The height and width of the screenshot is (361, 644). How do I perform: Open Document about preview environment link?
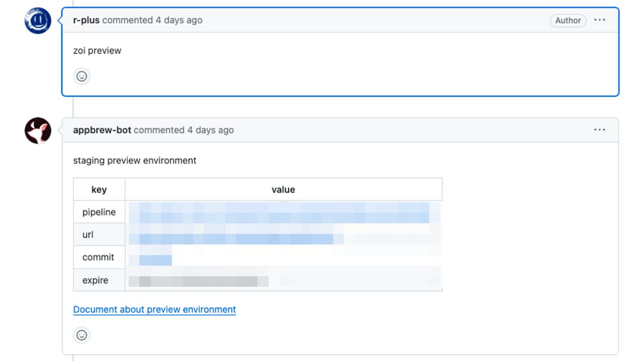[x=154, y=309]
